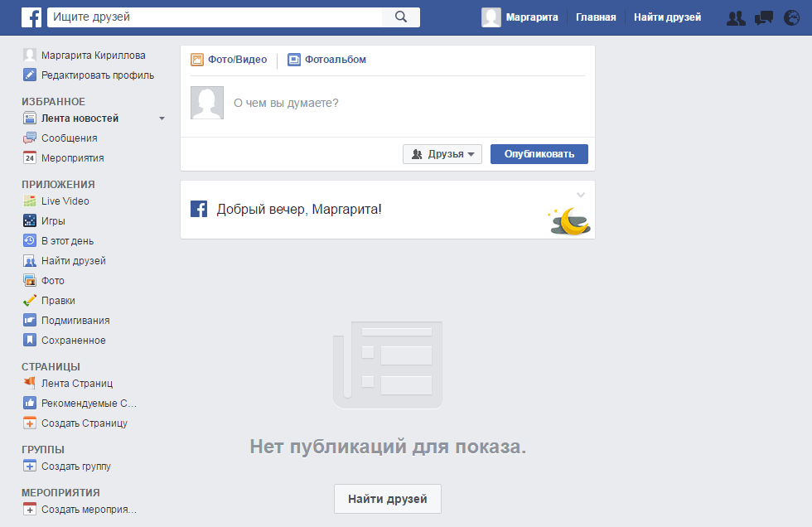Click composer profile picture thumbnail
The height and width of the screenshot is (527, 812).
coord(207,103)
